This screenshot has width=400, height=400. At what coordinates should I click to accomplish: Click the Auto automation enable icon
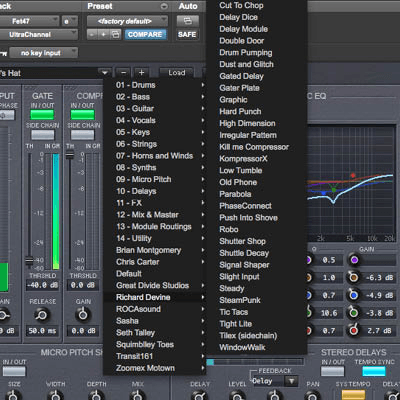[188, 21]
